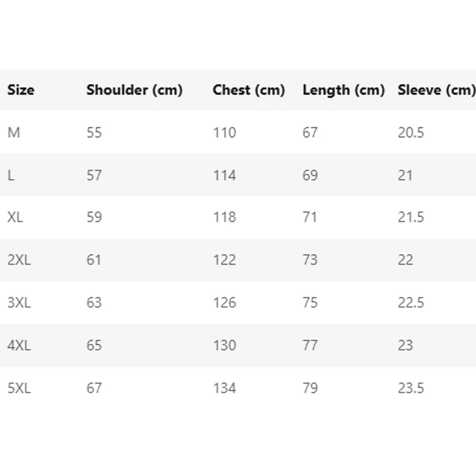The width and height of the screenshot is (476, 476).
Task: Select shoulder value 65 in 4XL row
Action: (x=94, y=346)
